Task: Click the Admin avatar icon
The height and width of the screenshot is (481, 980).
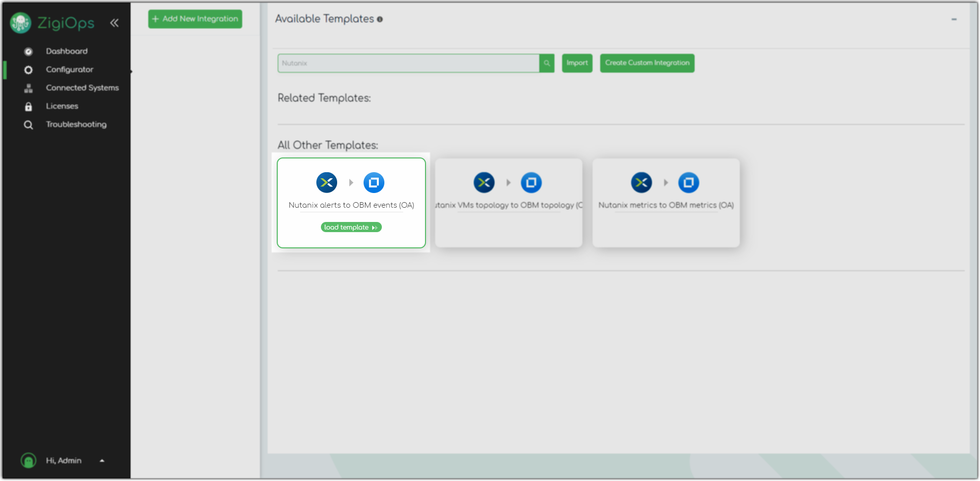Action: tap(28, 460)
